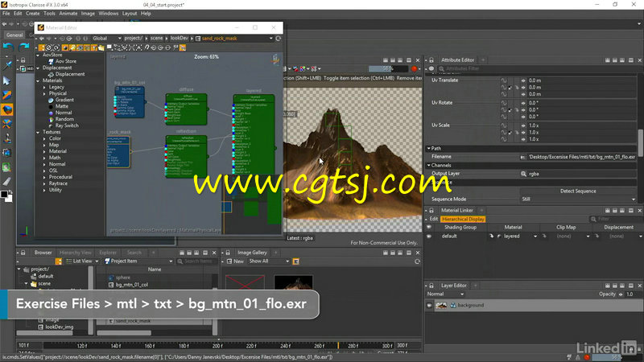
Task: Open the Sequence Mode Still dropdown
Action: point(578,199)
